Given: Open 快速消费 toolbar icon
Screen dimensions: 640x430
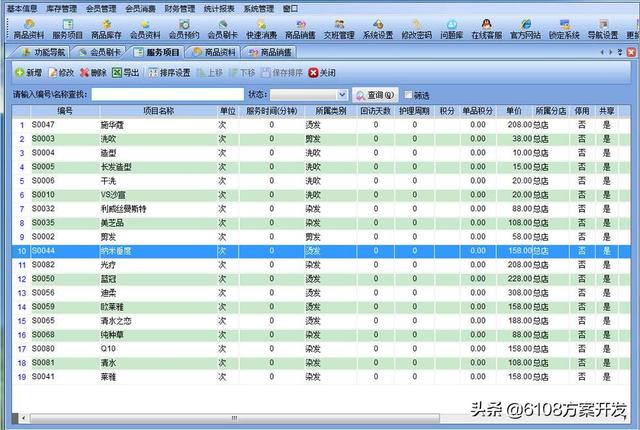Looking at the screenshot, I should 261,29.
